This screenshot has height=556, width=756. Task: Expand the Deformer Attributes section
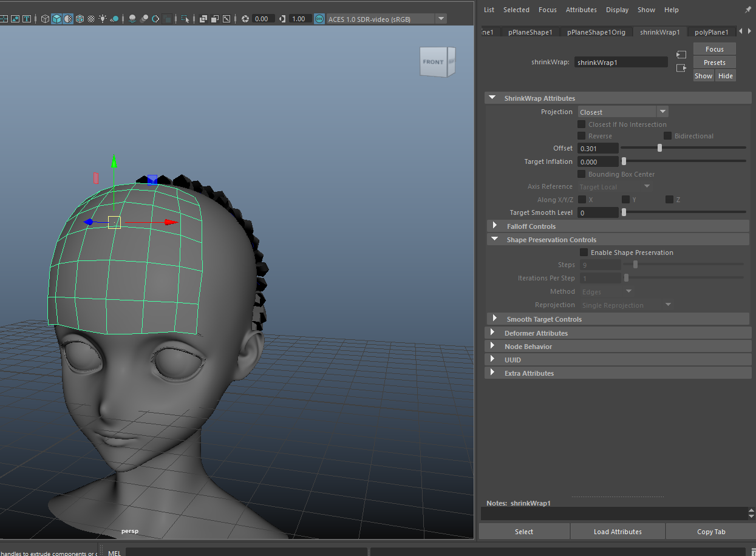pyautogui.click(x=618, y=333)
